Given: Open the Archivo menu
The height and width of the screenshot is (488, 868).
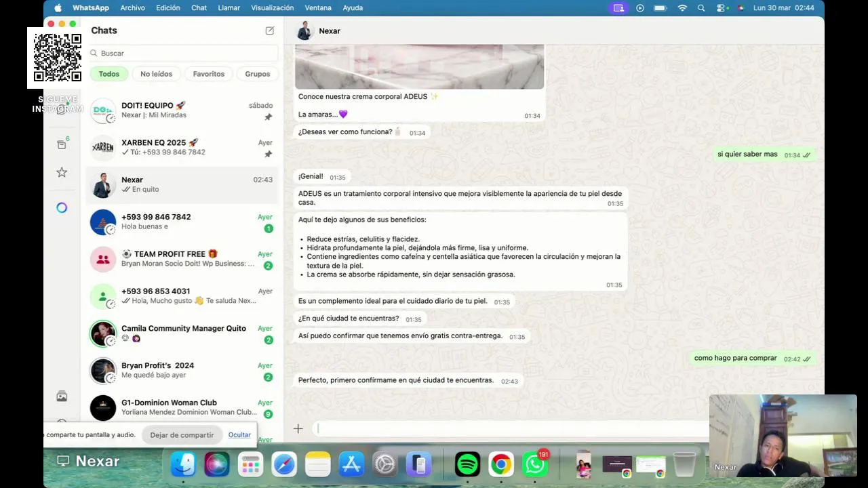Looking at the screenshot, I should click(132, 8).
